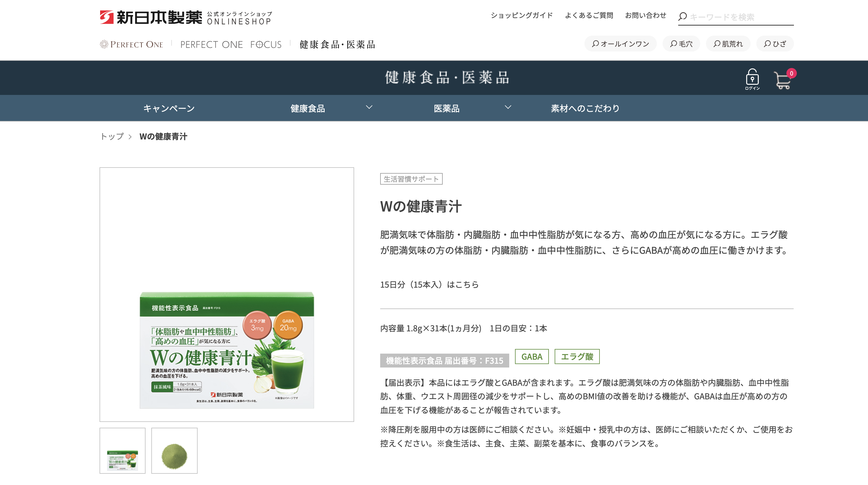Click the エラグ酸 ingredient tag
Screen dimensions: 868x485
[x=577, y=357]
